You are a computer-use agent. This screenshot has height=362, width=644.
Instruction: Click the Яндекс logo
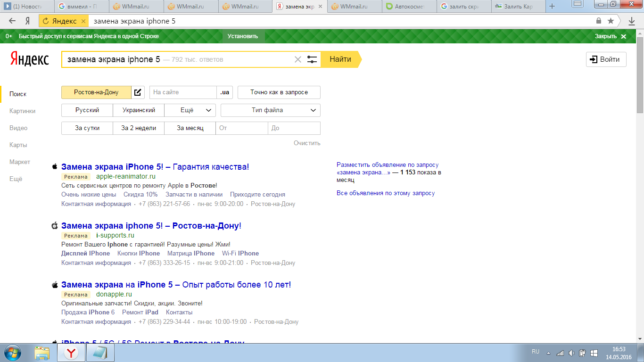click(29, 59)
